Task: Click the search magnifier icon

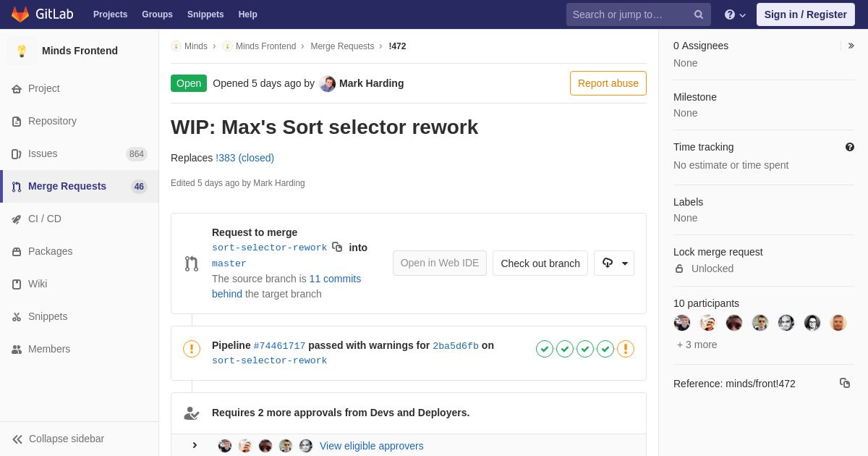Action: 699,14
